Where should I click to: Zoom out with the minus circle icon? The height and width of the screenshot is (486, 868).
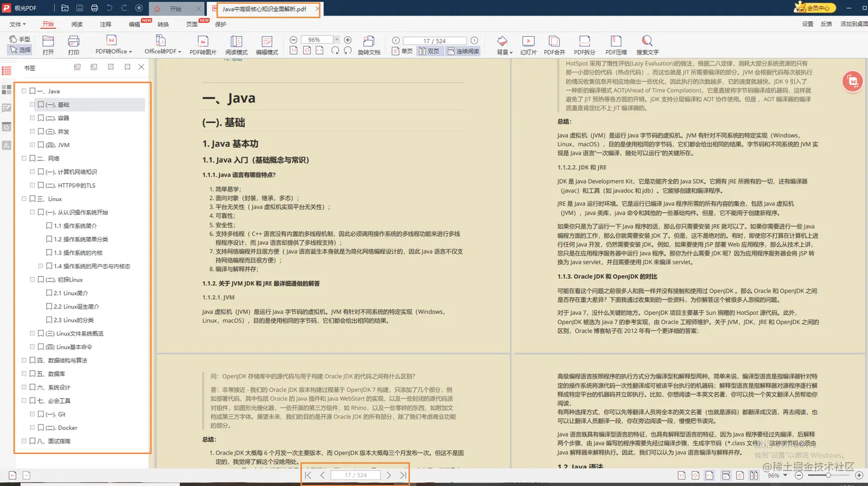click(293, 40)
